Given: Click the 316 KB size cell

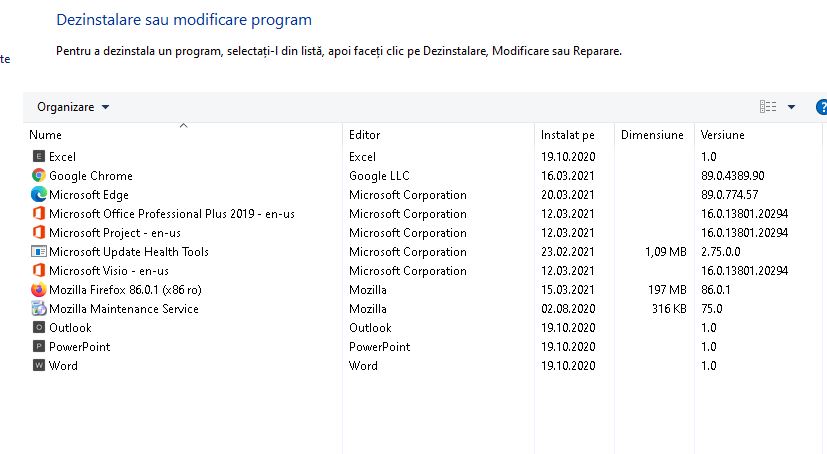Looking at the screenshot, I should coord(669,308).
